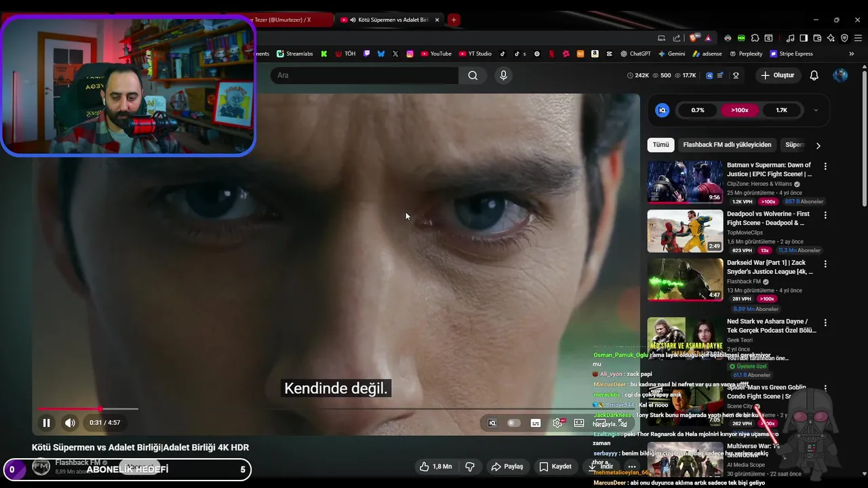This screenshot has height=488, width=868.
Task: Open the TopMovieClips channel name
Action: pyautogui.click(x=745, y=232)
